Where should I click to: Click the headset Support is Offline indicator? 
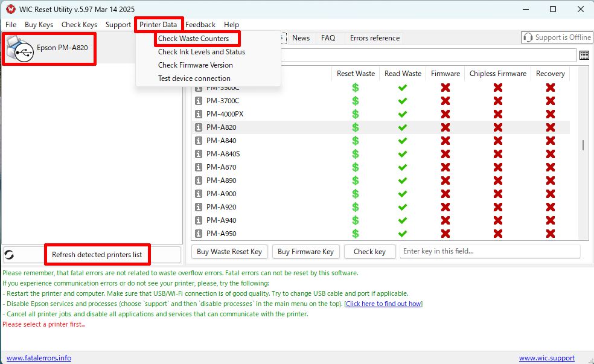pos(557,37)
